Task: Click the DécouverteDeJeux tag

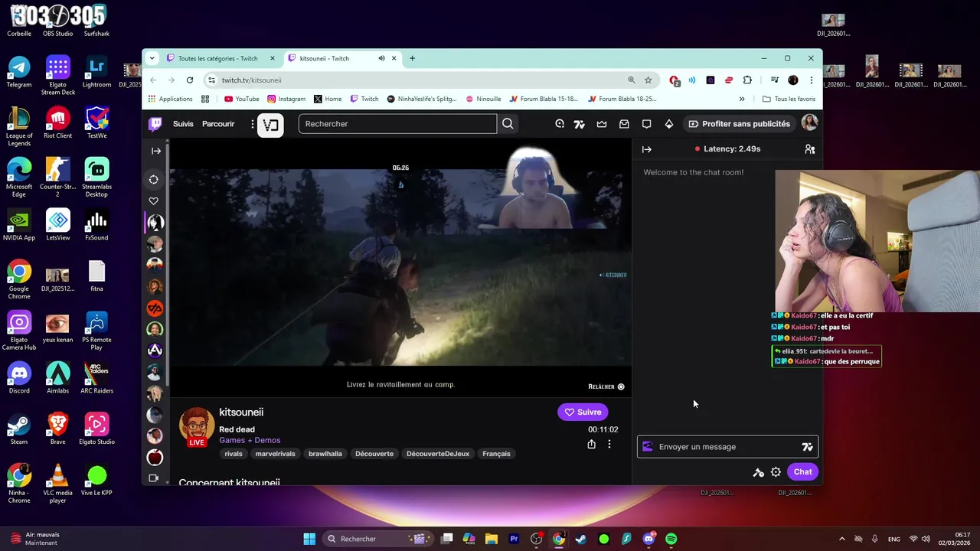Action: [x=438, y=454]
